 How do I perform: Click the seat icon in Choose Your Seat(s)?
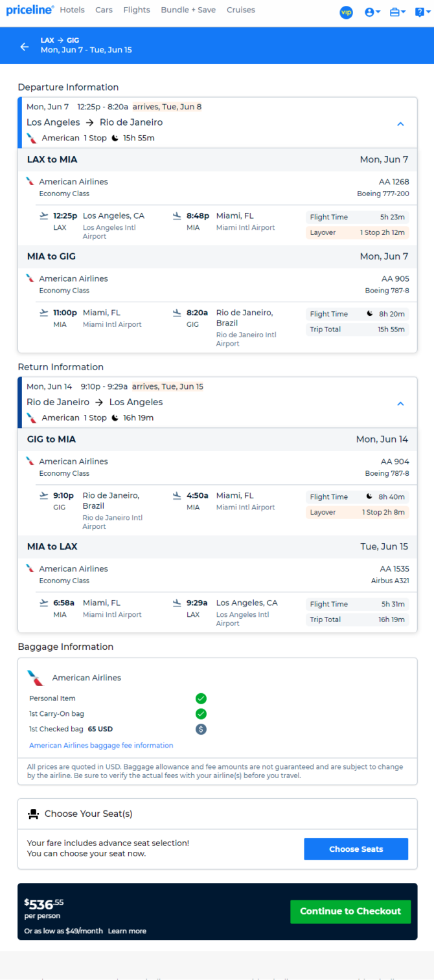pos(34,814)
